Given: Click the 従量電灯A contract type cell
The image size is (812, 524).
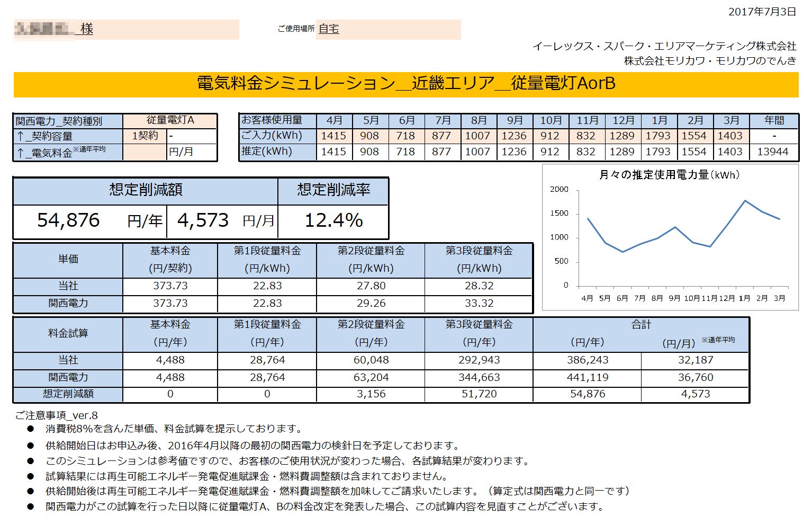Looking at the screenshot, I should [170, 120].
